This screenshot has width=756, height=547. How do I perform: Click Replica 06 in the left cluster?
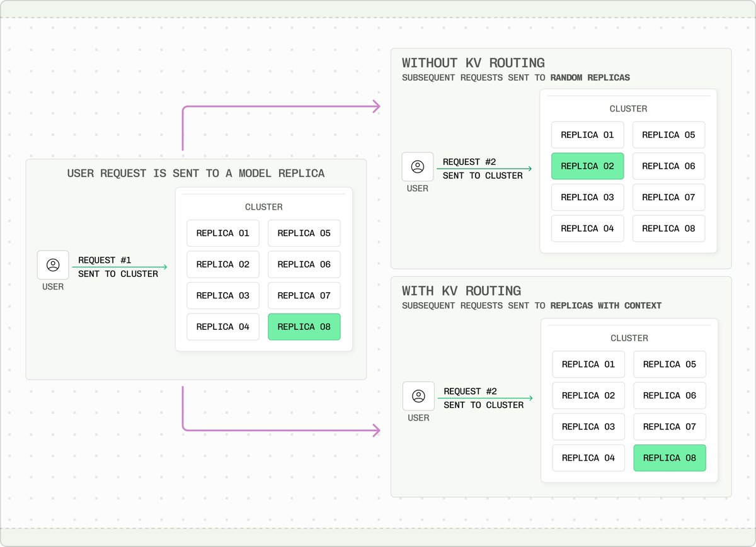(304, 264)
